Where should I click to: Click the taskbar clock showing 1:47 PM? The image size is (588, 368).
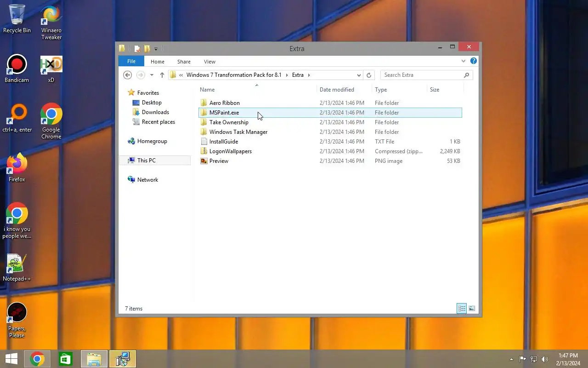pos(568,359)
